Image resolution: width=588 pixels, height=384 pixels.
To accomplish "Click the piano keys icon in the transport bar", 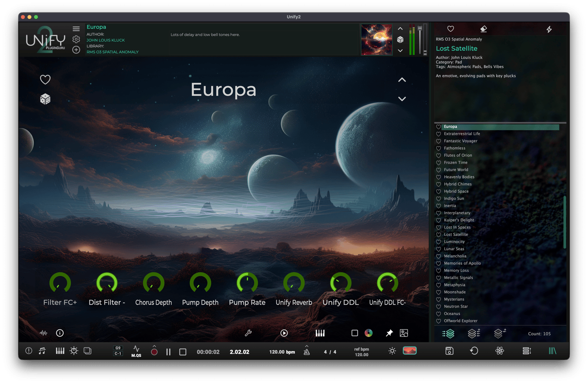I will click(60, 351).
